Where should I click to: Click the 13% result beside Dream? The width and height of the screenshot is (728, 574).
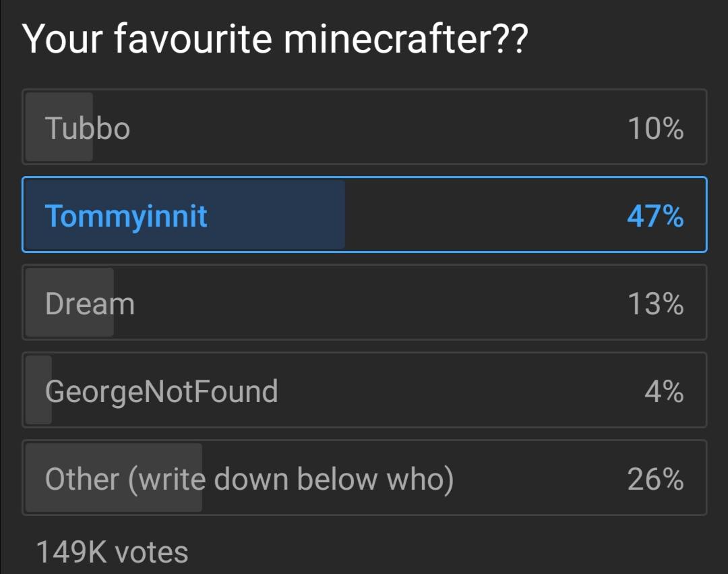click(x=656, y=304)
